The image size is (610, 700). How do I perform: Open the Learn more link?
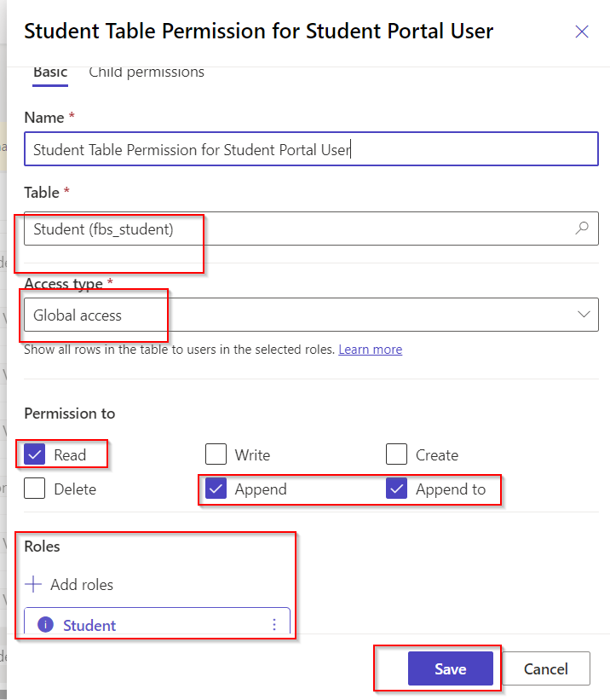(x=371, y=349)
